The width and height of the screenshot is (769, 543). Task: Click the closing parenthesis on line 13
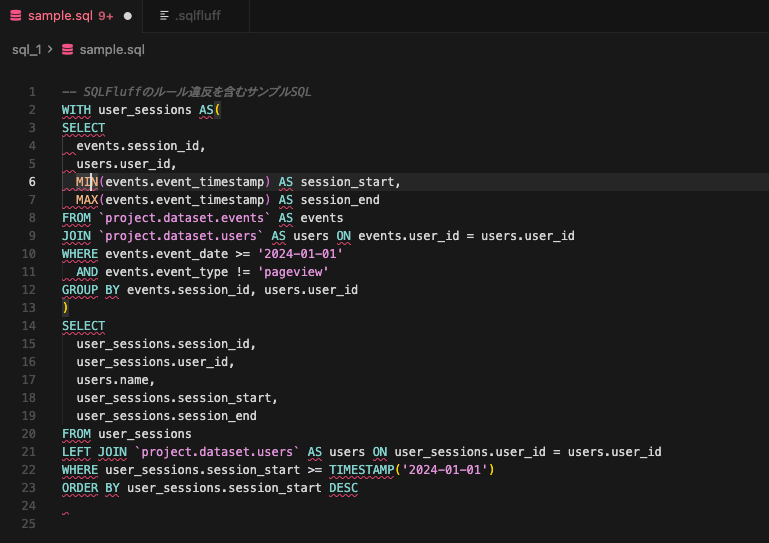point(65,308)
